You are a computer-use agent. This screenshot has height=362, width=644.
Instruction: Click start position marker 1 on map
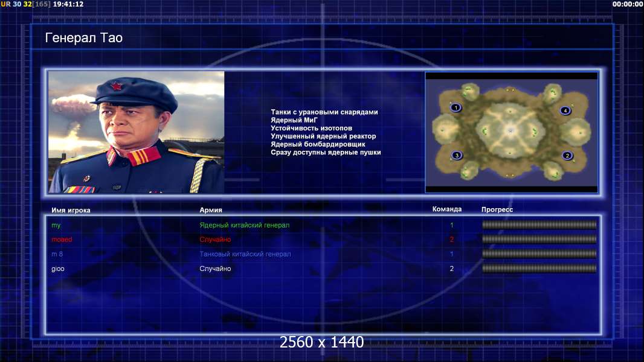point(456,108)
